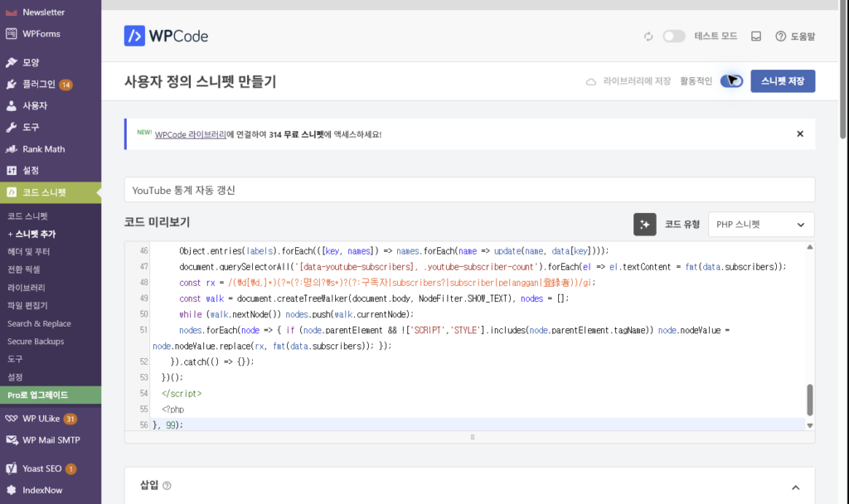
Task: Click the 도구 wrench icon
Action: tap(12, 127)
